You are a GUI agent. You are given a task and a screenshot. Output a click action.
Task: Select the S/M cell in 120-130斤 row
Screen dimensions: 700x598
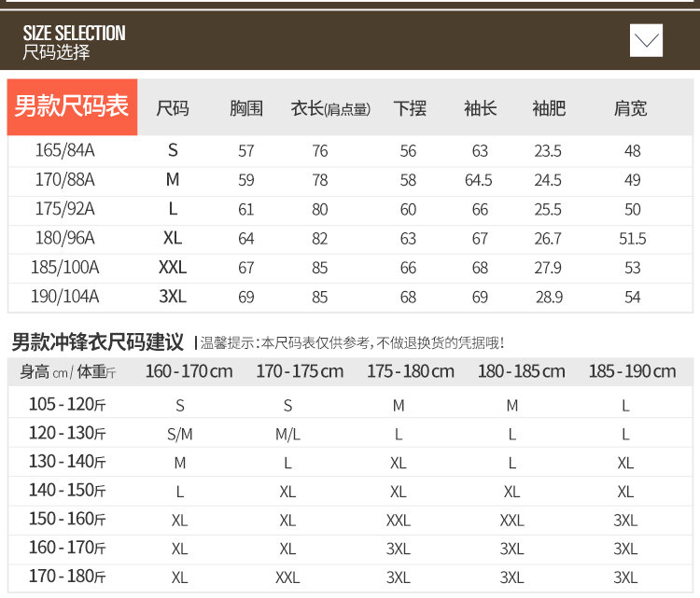(x=179, y=434)
